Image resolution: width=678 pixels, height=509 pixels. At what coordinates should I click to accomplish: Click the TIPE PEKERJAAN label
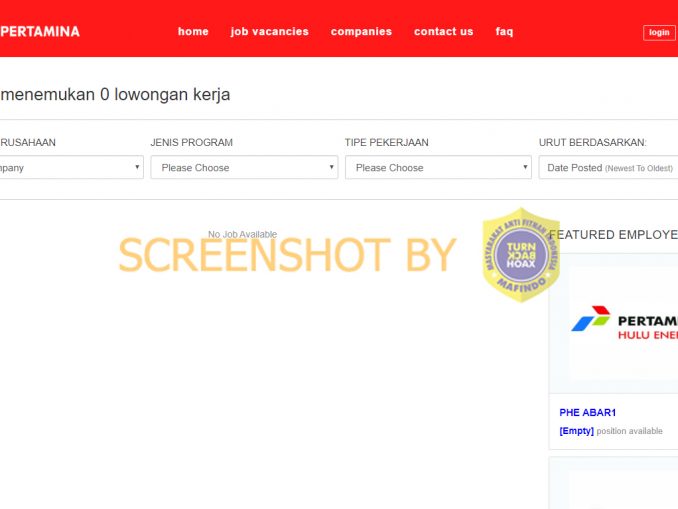[387, 142]
